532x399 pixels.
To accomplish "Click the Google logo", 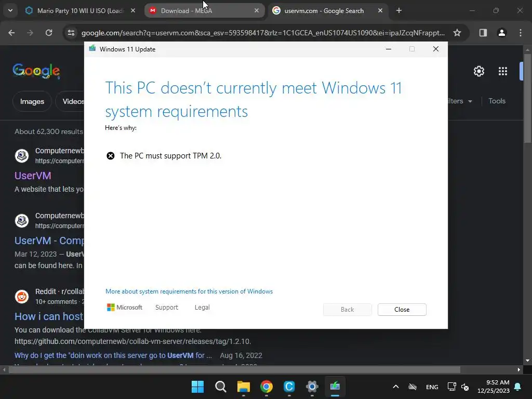I will (36, 71).
